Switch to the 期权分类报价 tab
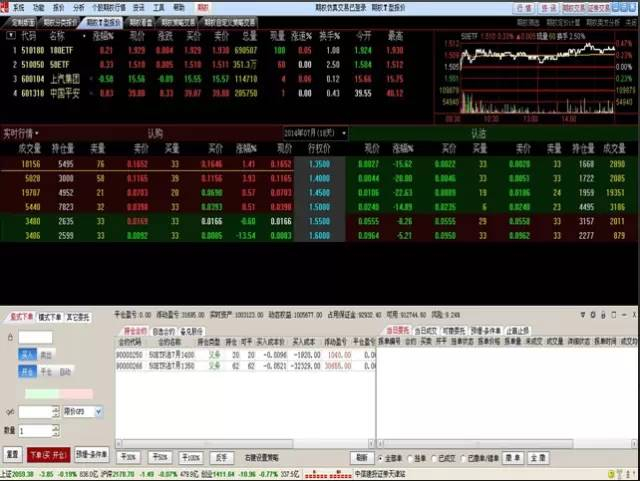640x481 pixels. [60, 22]
